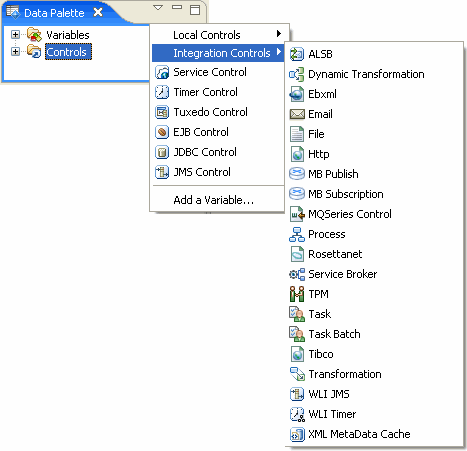
Task: Click the Ebxml globe icon
Action: click(x=297, y=94)
